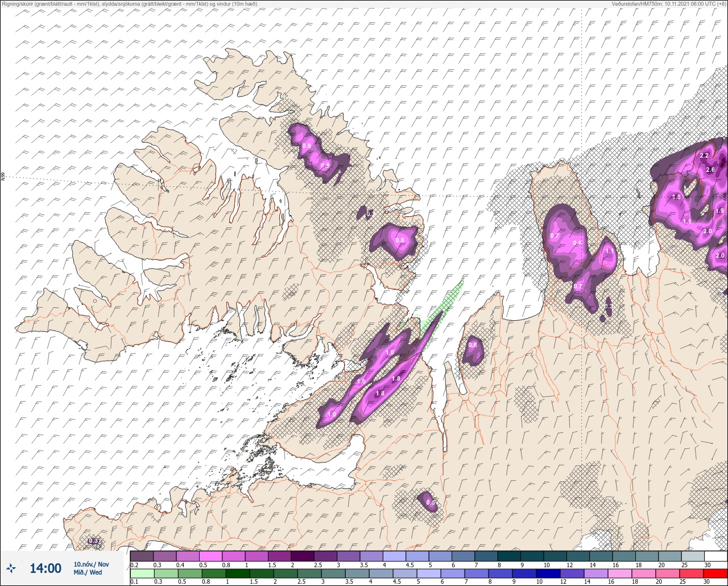Click the wind compass icon beside 14:00
The image size is (728, 586).
coord(11,568)
